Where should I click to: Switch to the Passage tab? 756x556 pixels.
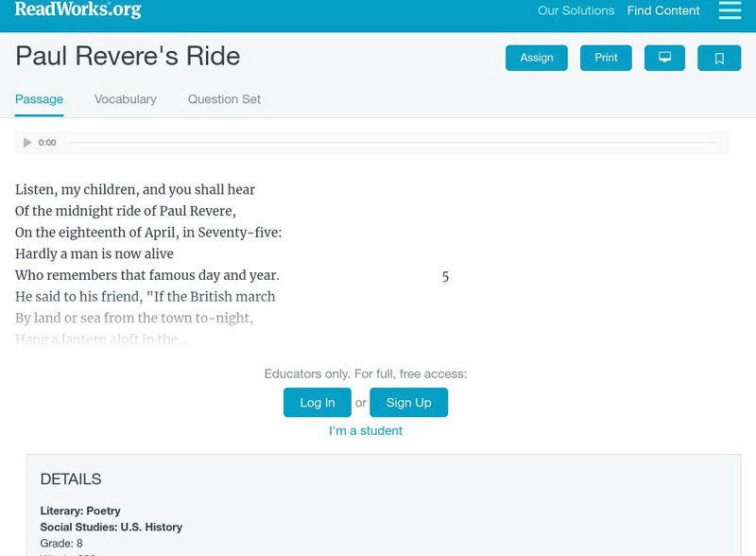pyautogui.click(x=39, y=99)
